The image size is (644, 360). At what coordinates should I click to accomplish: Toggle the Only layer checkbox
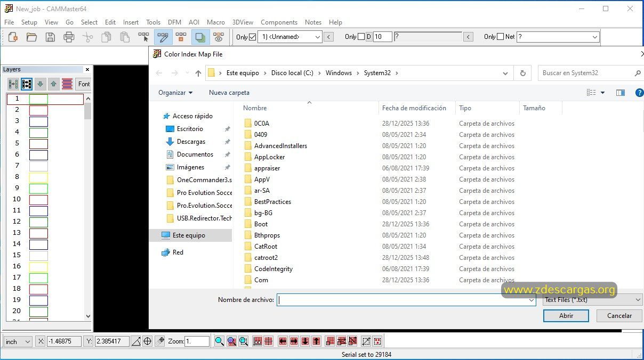tap(253, 37)
